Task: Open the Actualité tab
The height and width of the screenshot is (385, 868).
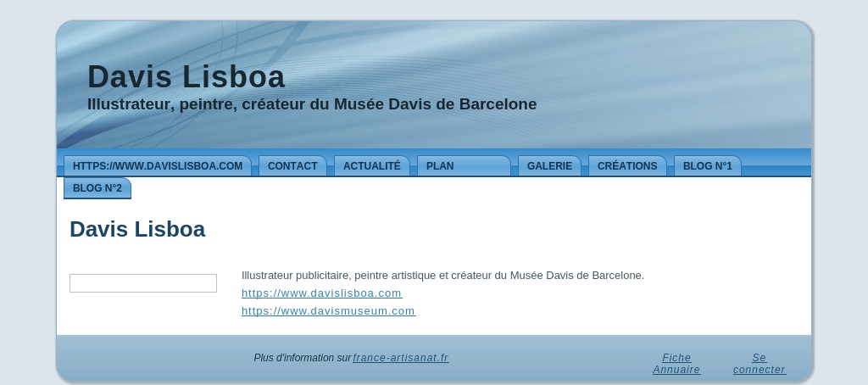Action: (371, 166)
